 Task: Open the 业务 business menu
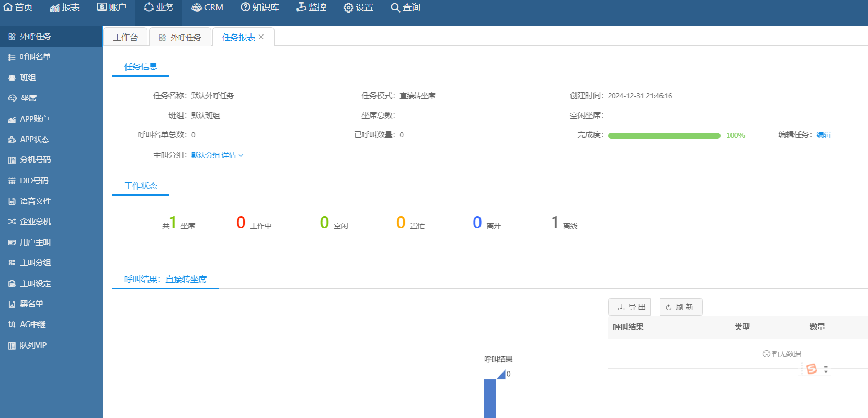[159, 7]
